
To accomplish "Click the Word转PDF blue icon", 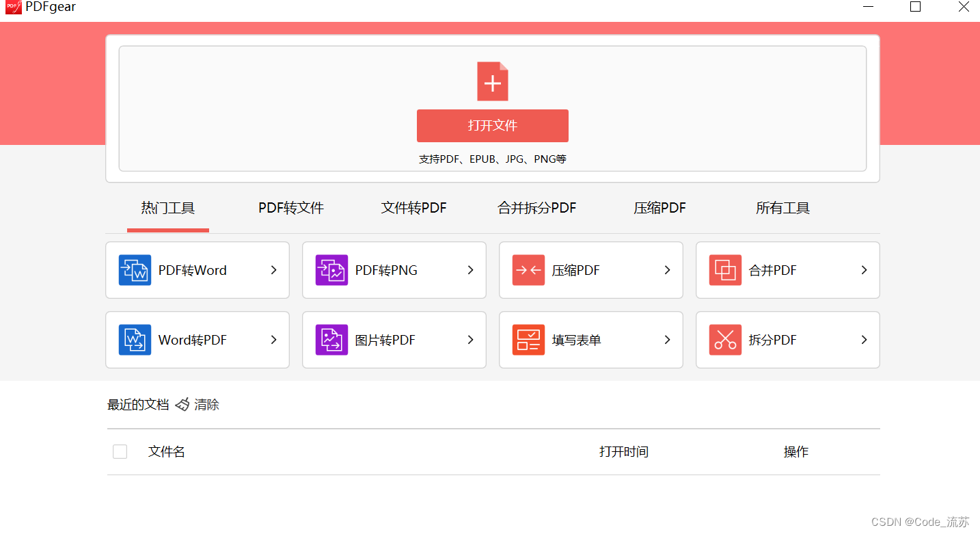I will coord(135,340).
